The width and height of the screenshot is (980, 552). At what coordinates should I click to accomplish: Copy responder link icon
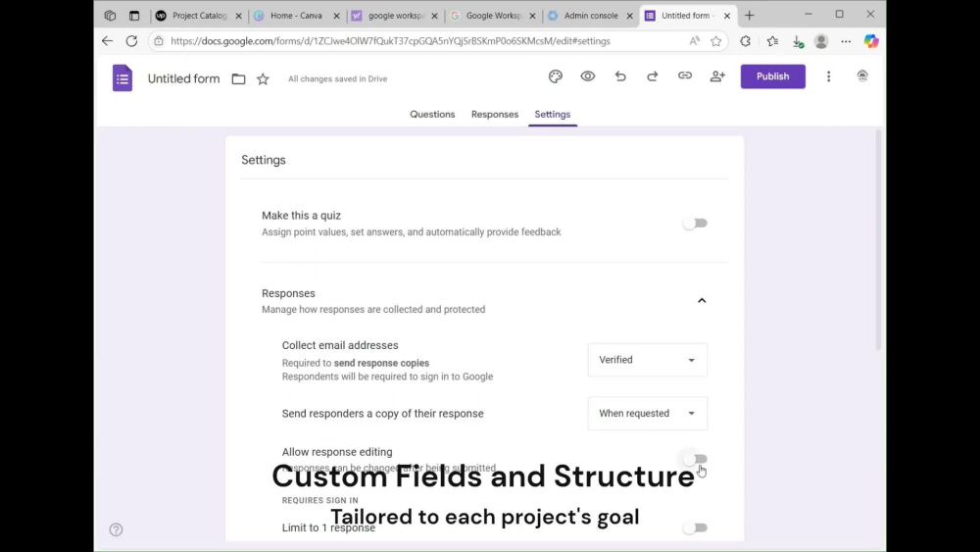[x=685, y=76]
